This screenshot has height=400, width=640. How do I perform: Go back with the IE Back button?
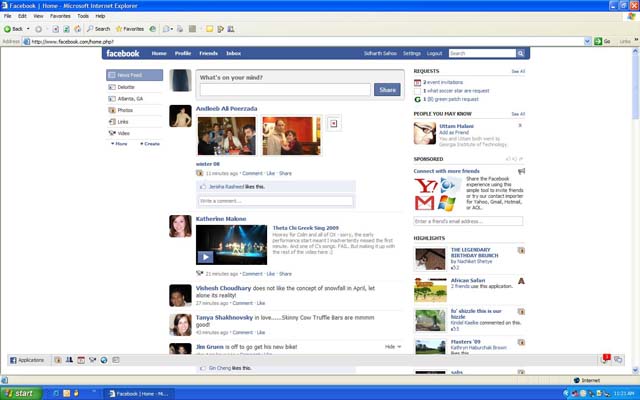point(13,29)
